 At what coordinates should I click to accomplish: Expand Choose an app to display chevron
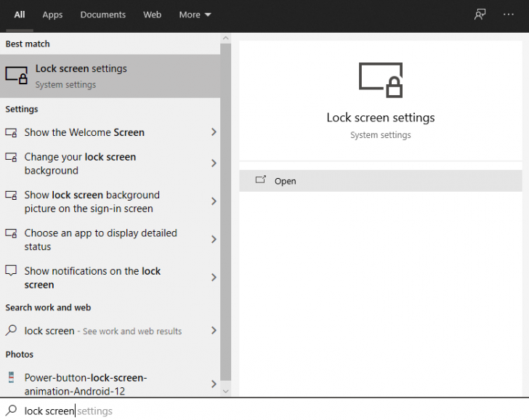click(214, 240)
